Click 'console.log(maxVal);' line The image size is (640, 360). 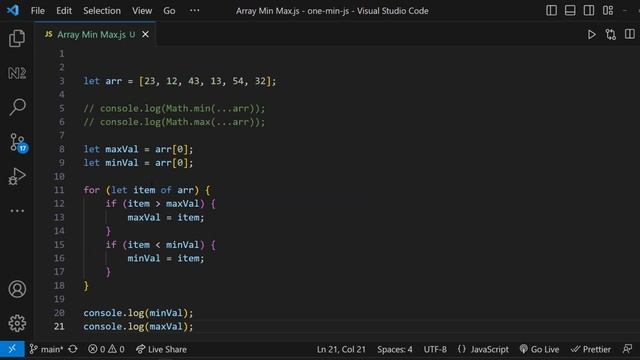pyautogui.click(x=138, y=327)
